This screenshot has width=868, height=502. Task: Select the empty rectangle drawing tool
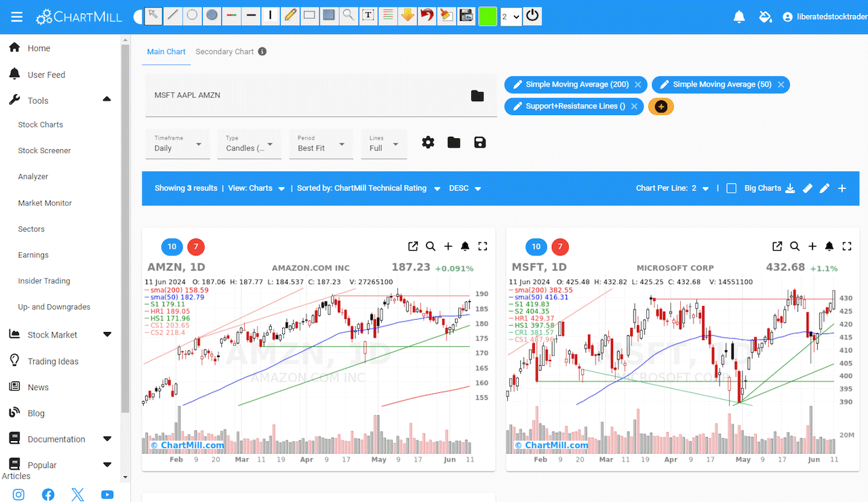click(x=310, y=15)
